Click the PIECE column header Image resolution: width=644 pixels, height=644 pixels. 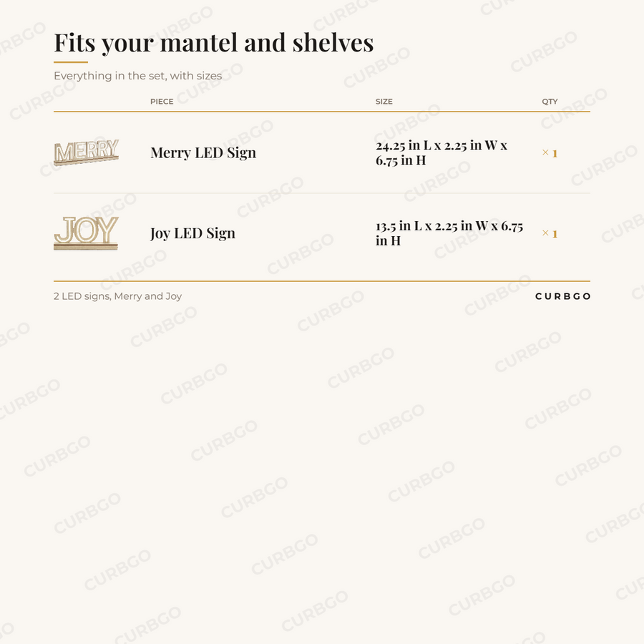pyautogui.click(x=162, y=102)
